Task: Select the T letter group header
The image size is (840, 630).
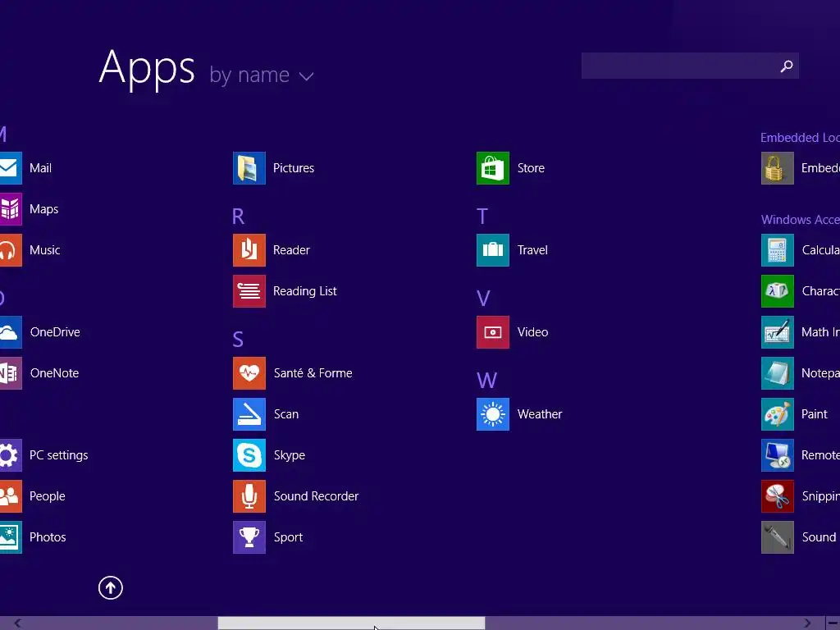Action: [482, 217]
